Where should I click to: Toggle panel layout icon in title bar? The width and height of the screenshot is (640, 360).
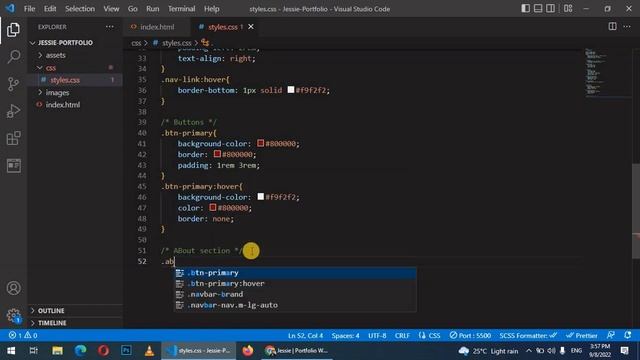pos(538,9)
